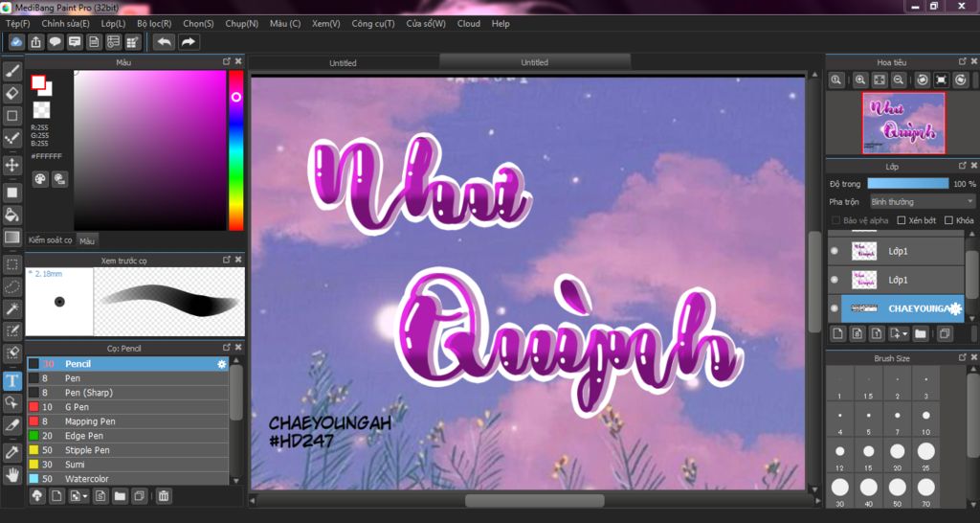Screen dimensions: 980x523
Task: Select the Select Eraser tool
Action: (11, 352)
